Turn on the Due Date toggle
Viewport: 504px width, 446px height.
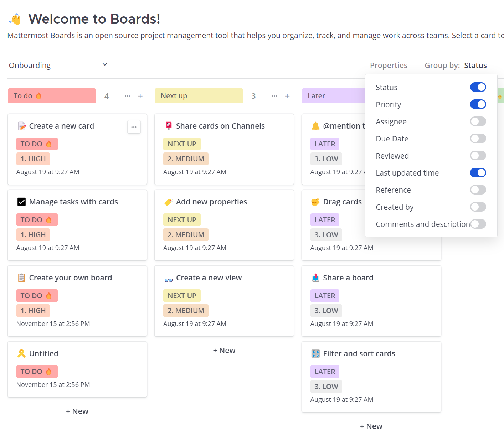pos(478,139)
